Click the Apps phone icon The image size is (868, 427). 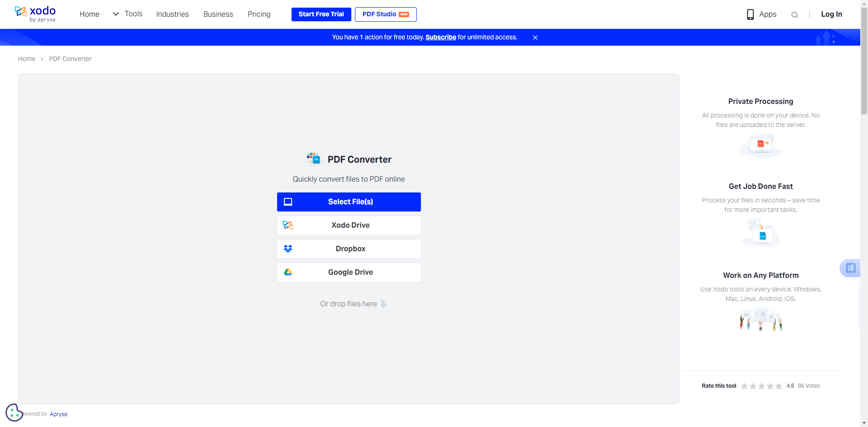coord(750,14)
